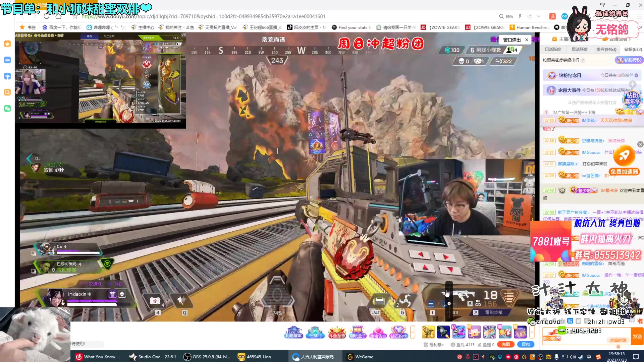This screenshot has width=644, height=362.
Task: Click the chat message input box
Action: pyautogui.click(x=586, y=336)
